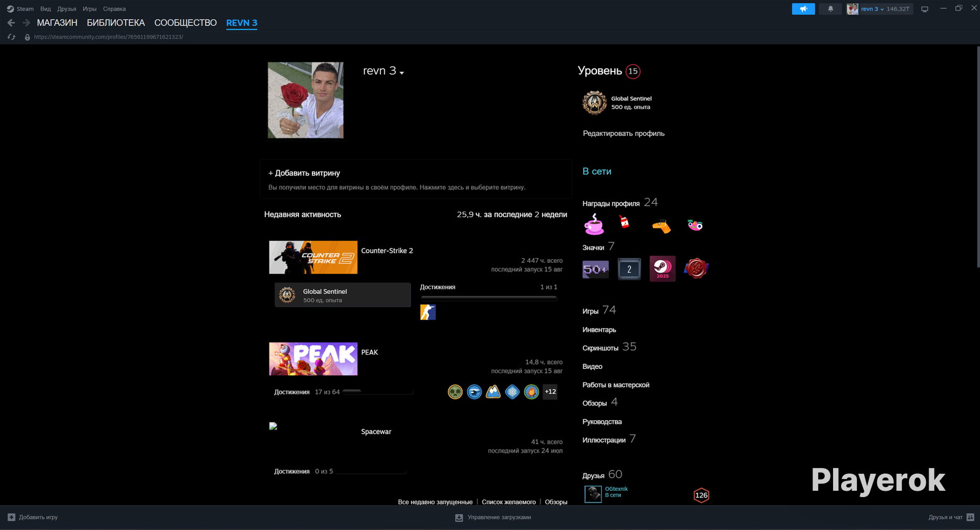Image resolution: width=980 pixels, height=530 pixels.
Task: Open the Иллюстрации 7 link
Action: pos(609,439)
